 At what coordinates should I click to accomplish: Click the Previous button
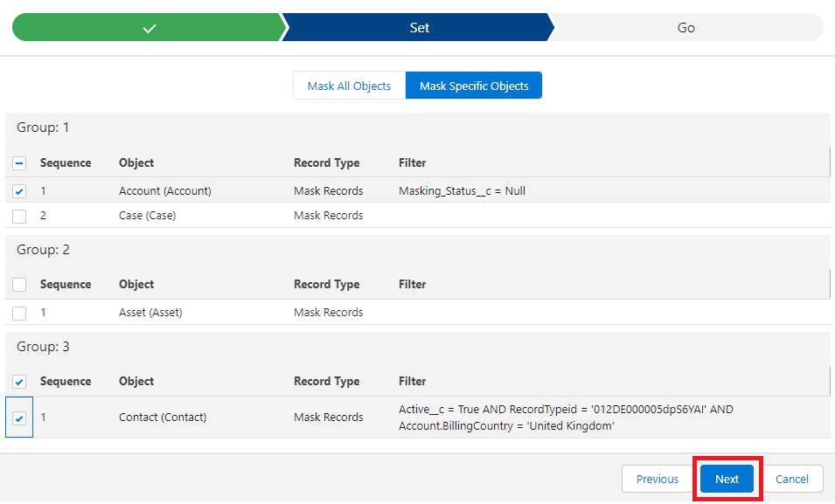657,479
